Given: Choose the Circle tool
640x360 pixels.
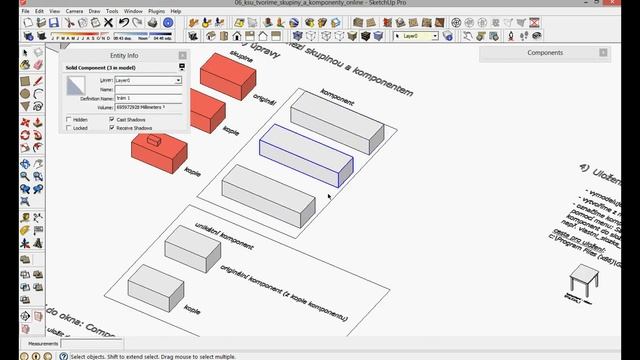Looking at the screenshot, I should point(25,94).
